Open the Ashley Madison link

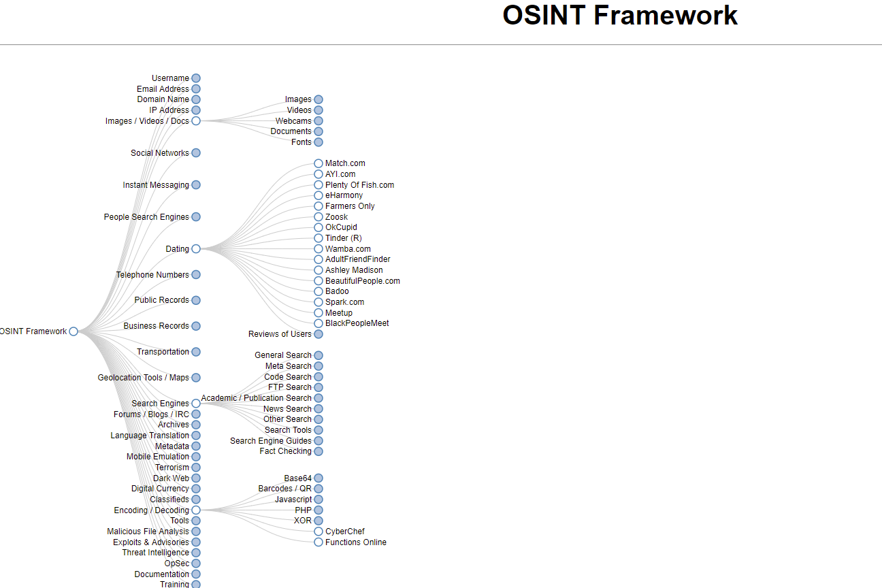tap(354, 270)
